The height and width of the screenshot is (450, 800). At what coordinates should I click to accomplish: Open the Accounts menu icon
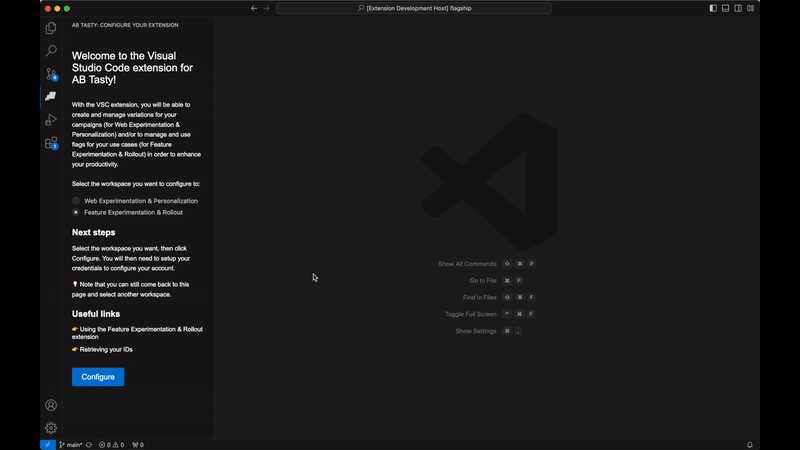coord(51,405)
